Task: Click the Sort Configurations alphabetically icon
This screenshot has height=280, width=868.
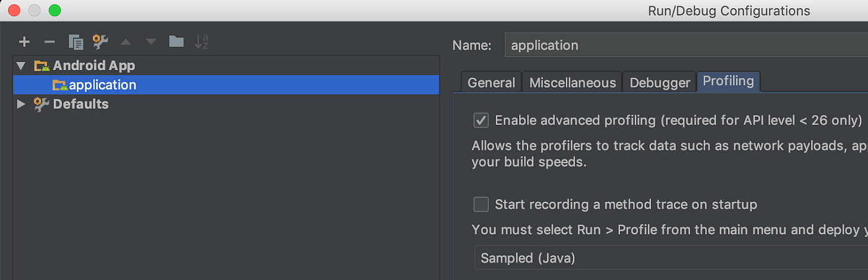Action: (201, 42)
